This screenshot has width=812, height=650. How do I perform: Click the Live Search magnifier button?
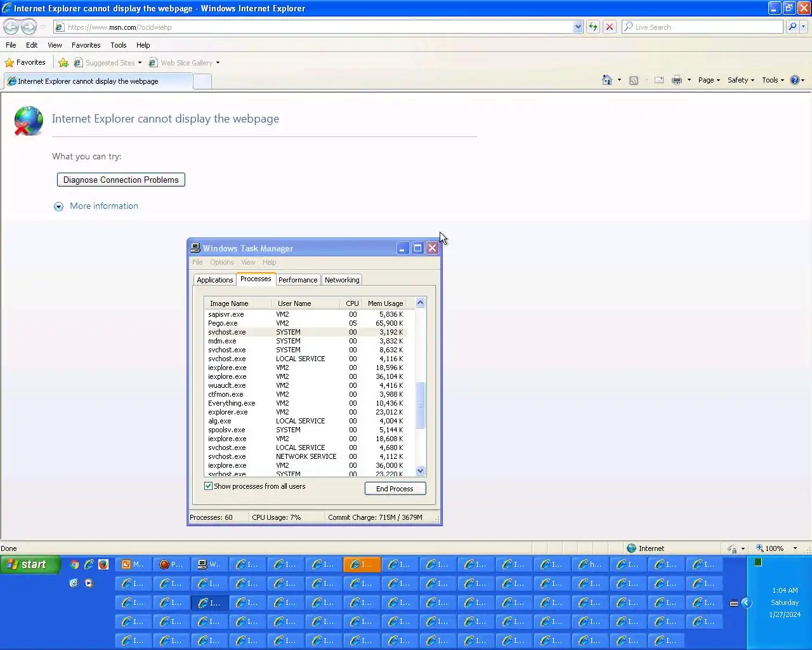792,27
